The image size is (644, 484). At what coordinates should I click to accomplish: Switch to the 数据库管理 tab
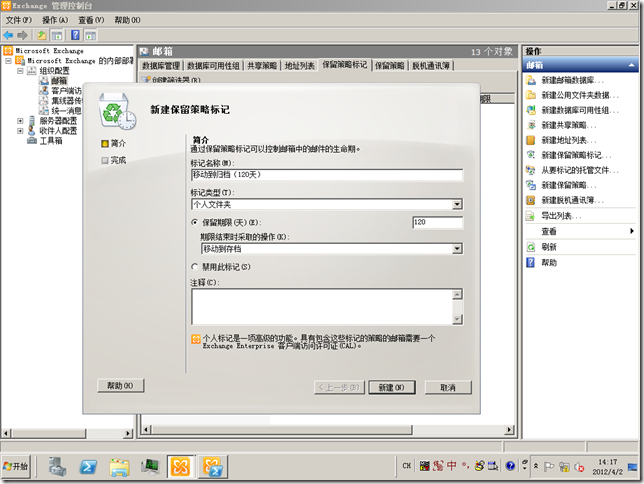pyautogui.click(x=161, y=65)
